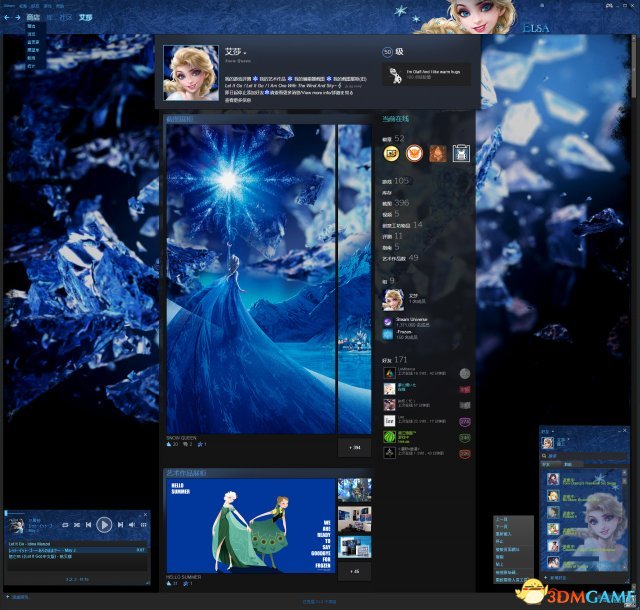Image resolution: width=640 pixels, height=610 pixels.
Task: Open the friends 171 link
Action: (394, 360)
